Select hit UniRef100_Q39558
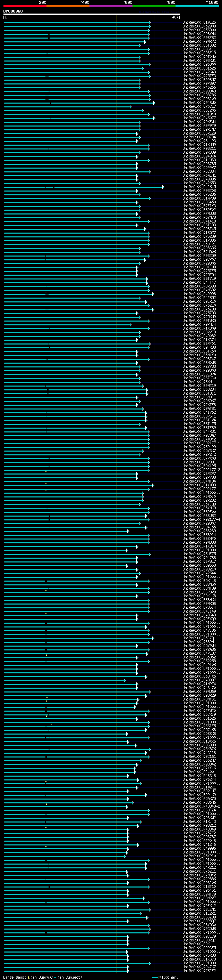This screenshot has width=222, height=980. [x=199, y=565]
